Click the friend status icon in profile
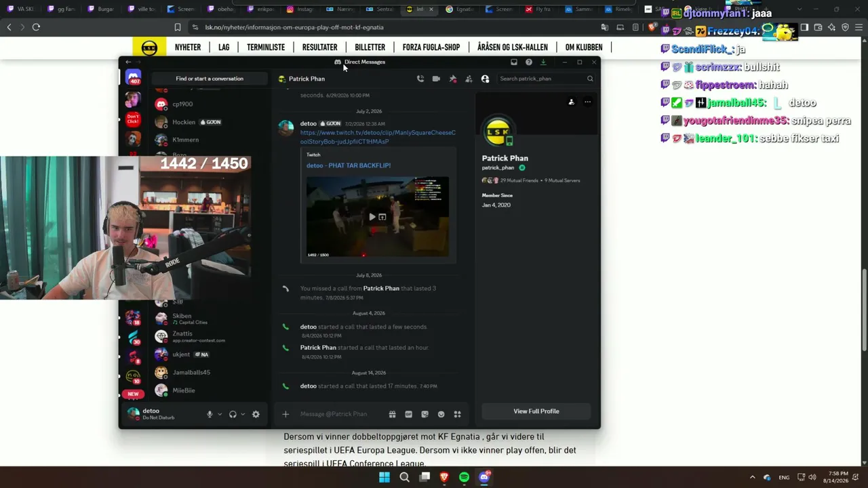Image resolution: width=868 pixels, height=488 pixels. click(x=571, y=102)
